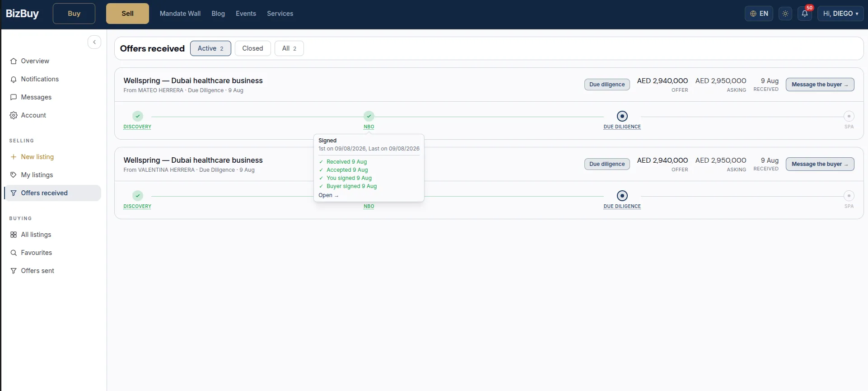
Task: Open the Hi, DIEGO user menu
Action: point(840,14)
